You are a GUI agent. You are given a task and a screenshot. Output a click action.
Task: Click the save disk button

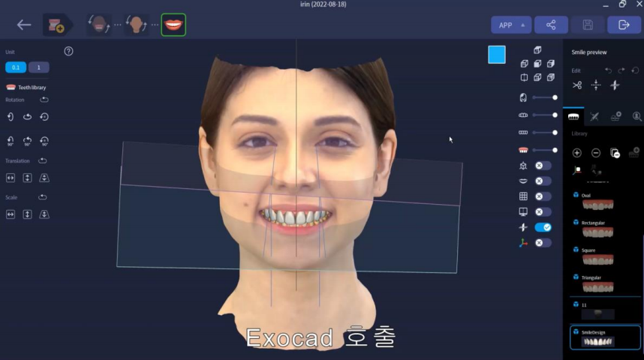click(x=588, y=25)
